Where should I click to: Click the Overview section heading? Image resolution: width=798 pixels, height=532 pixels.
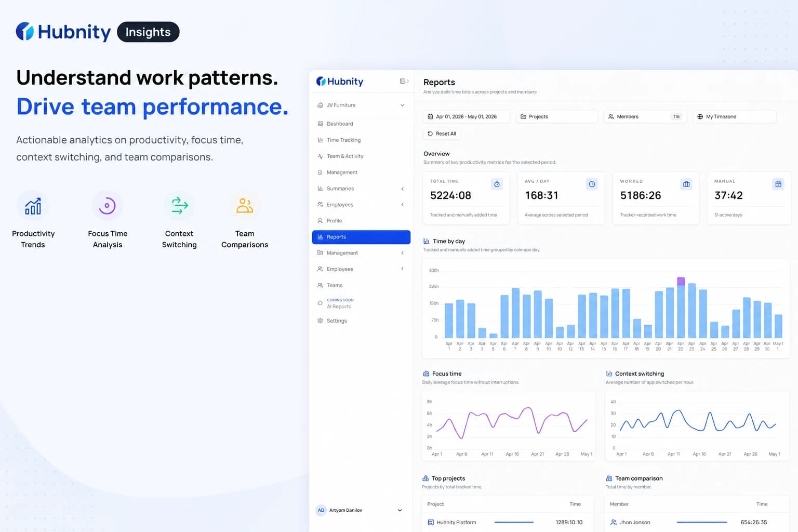click(x=436, y=154)
